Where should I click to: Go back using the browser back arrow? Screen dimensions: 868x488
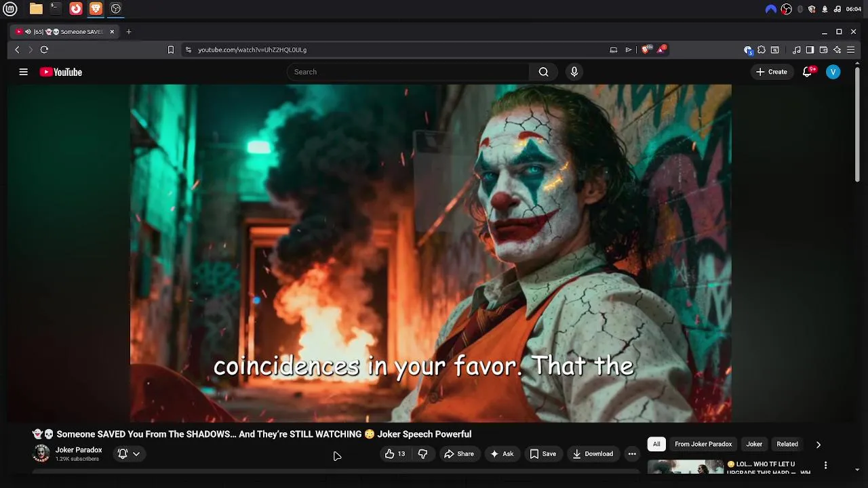(x=17, y=49)
